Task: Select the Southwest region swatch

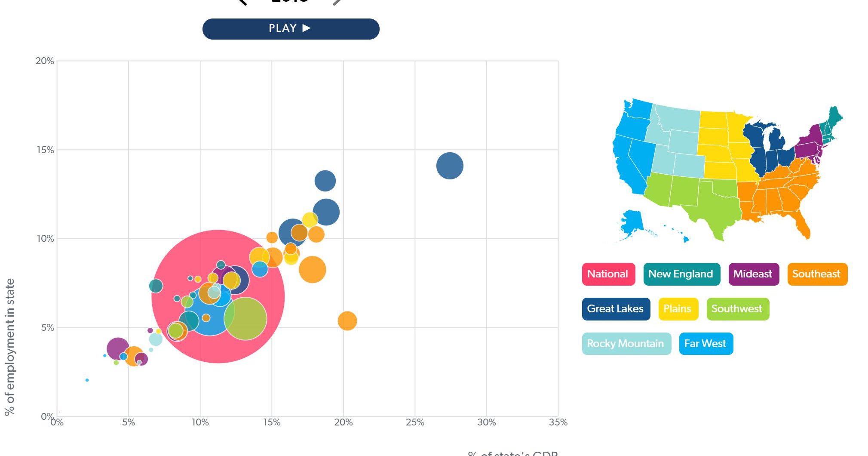Action: 737,309
